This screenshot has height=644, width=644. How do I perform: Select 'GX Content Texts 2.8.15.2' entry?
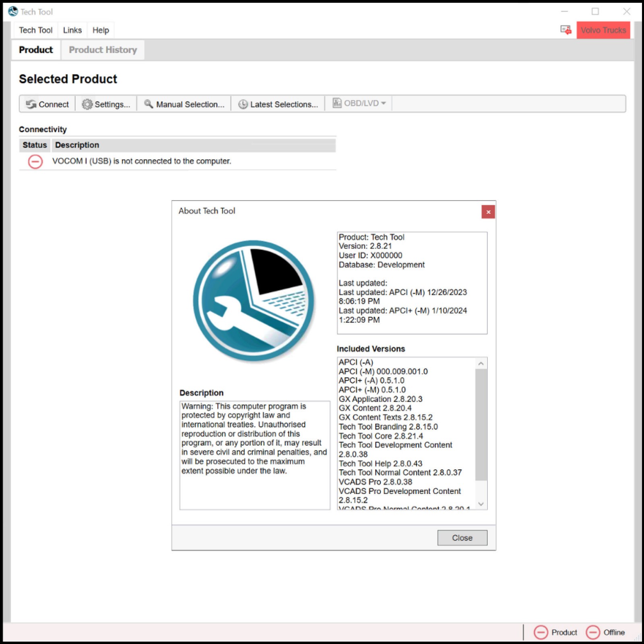pos(386,417)
